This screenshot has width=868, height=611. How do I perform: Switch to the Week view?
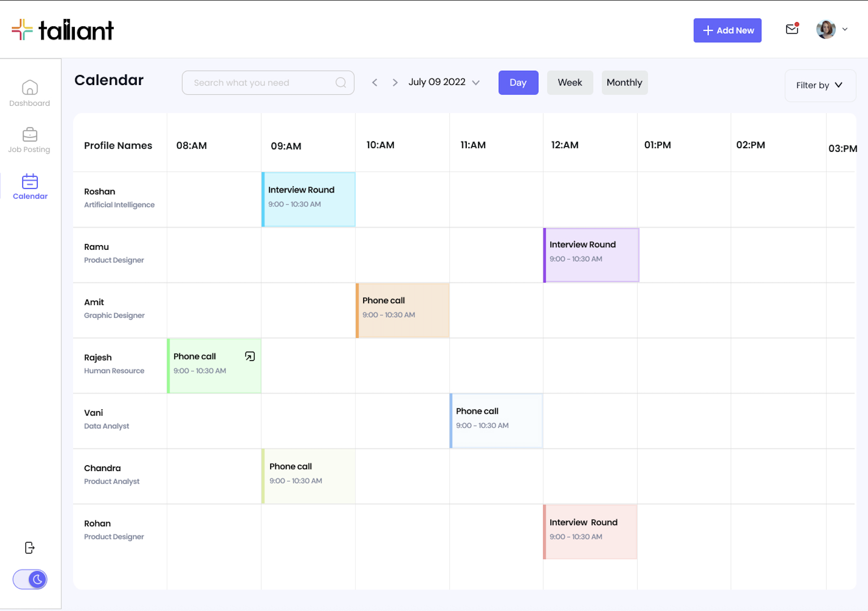tap(569, 83)
